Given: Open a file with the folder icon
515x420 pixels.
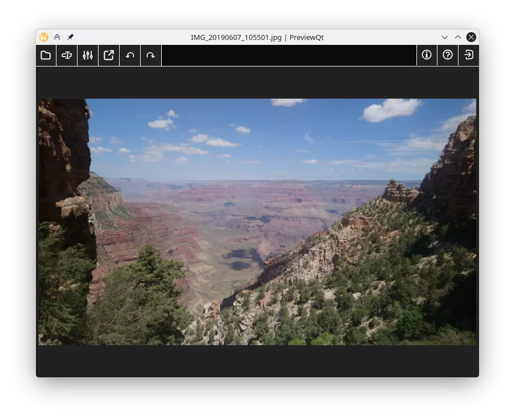Looking at the screenshot, I should [x=45, y=55].
